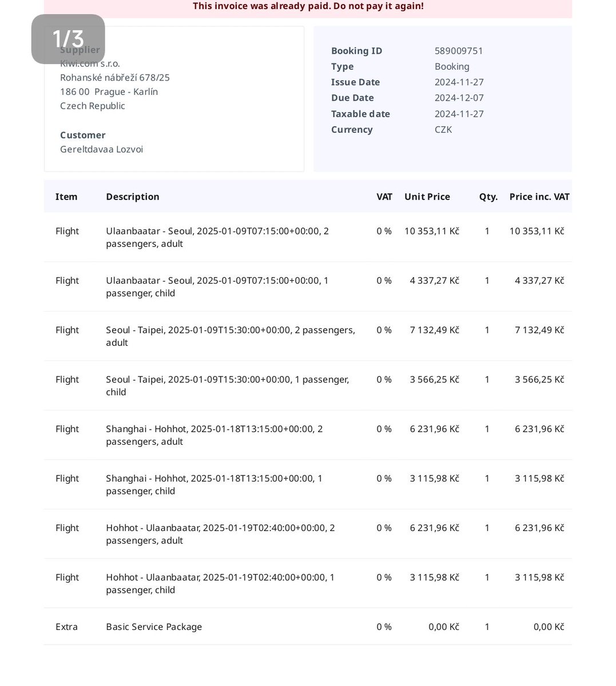Viewport: 616px width, 686px height.
Task: Select the Qty. column header
Action: pyautogui.click(x=488, y=197)
